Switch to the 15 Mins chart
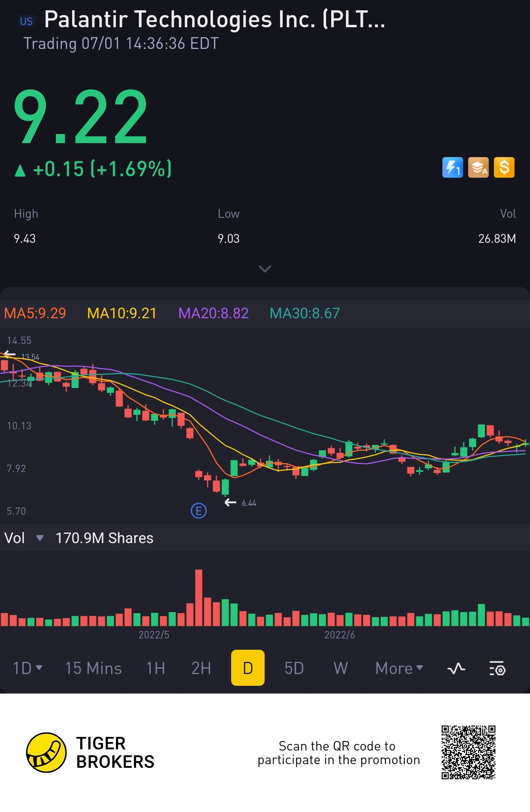This screenshot has width=530, height=812. [93, 668]
